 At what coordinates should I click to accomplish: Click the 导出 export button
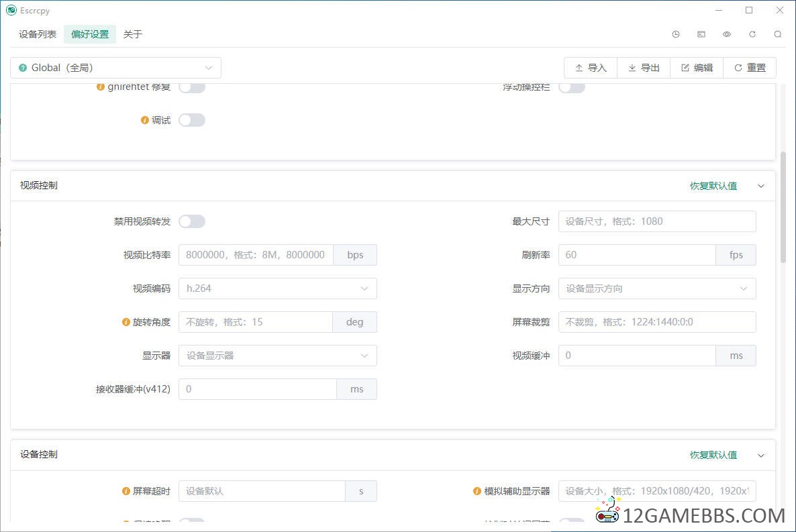[x=644, y=68]
